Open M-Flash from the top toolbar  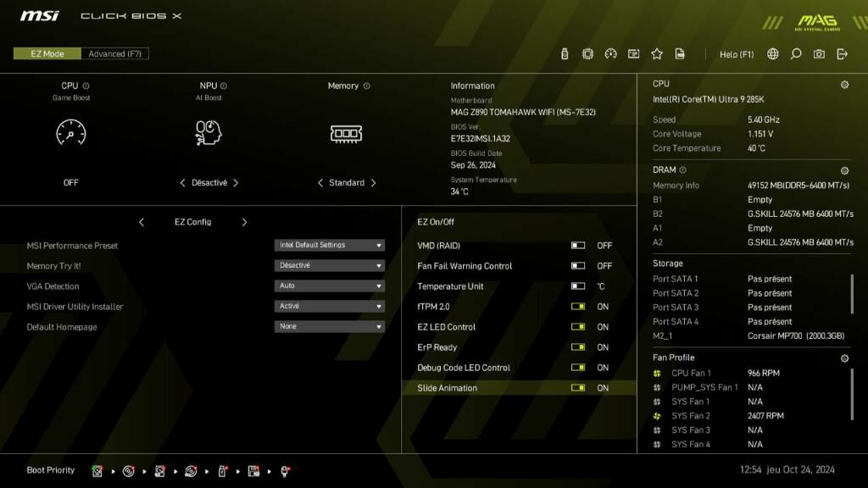click(x=565, y=53)
